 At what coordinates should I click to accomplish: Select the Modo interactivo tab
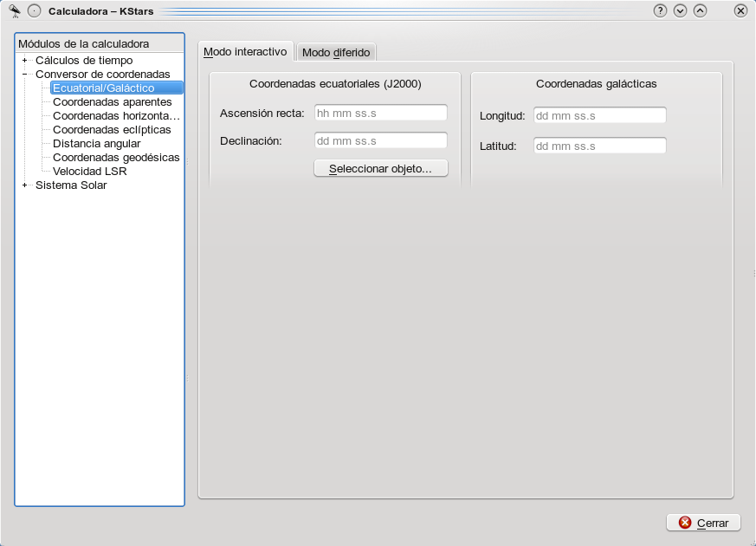(x=245, y=52)
